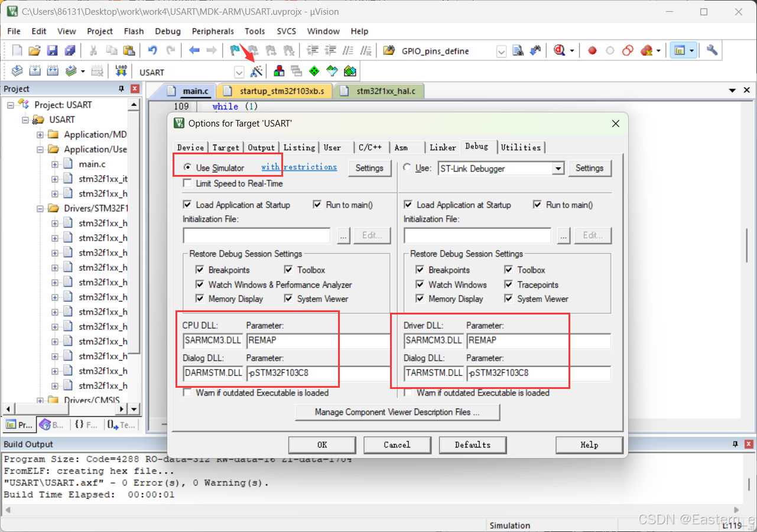757x532 pixels.
Task: Click the Open file folder icon
Action: [x=35, y=51]
